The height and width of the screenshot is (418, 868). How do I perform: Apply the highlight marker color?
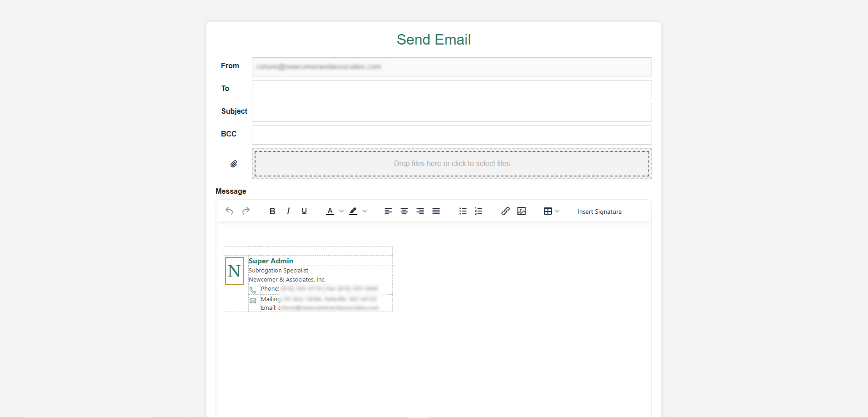(353, 211)
